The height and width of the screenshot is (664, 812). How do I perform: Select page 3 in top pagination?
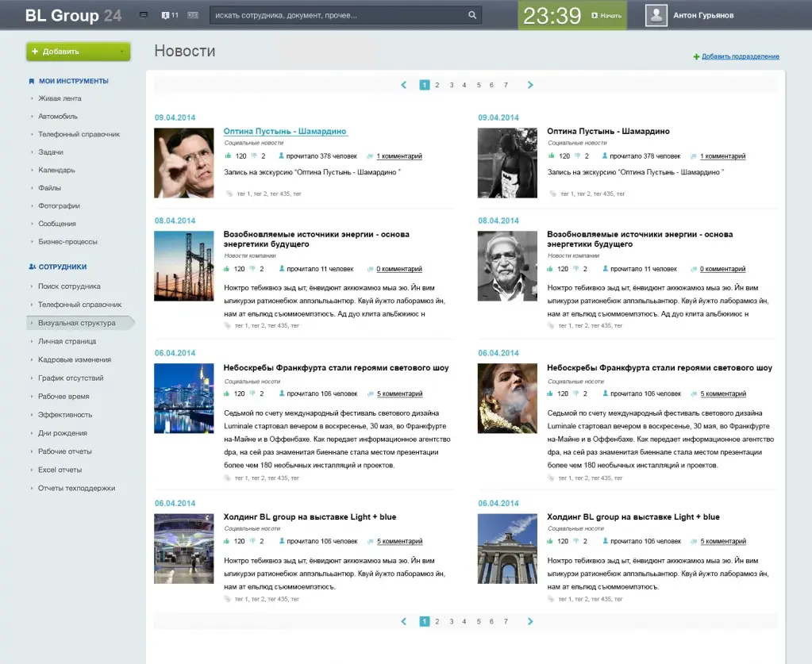451,85
